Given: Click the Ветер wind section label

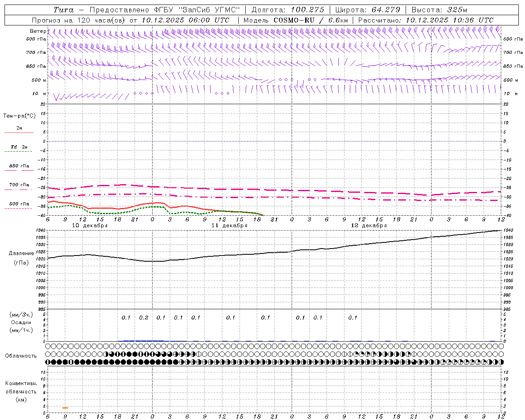Looking at the screenshot, I should [x=38, y=31].
